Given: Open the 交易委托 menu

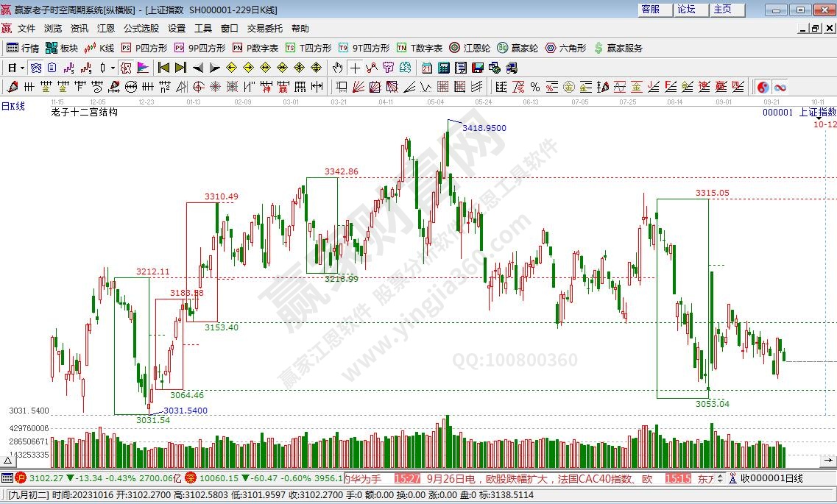Looking at the screenshot, I should (x=264, y=29).
